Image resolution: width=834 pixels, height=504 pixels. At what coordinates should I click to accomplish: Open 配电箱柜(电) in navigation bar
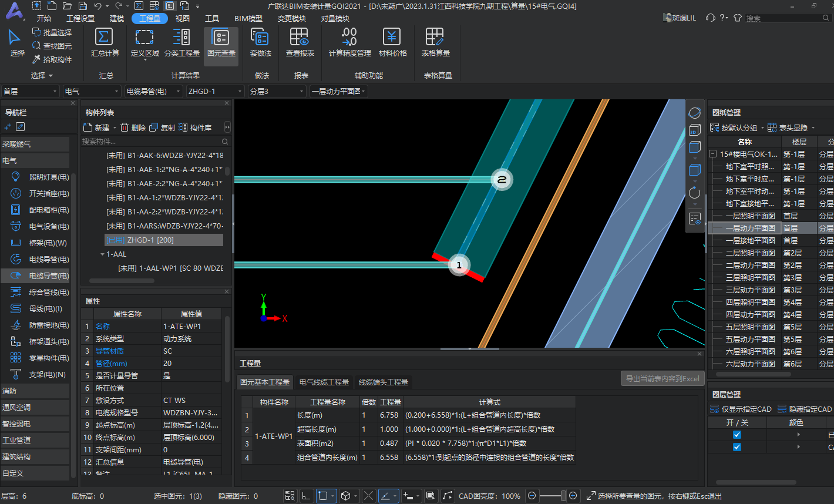[40, 210]
